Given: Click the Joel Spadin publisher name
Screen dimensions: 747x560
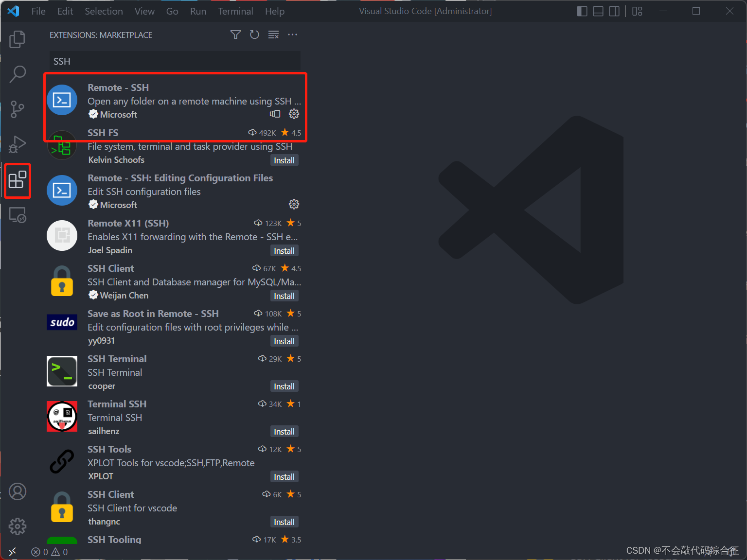Looking at the screenshot, I should click(x=110, y=250).
